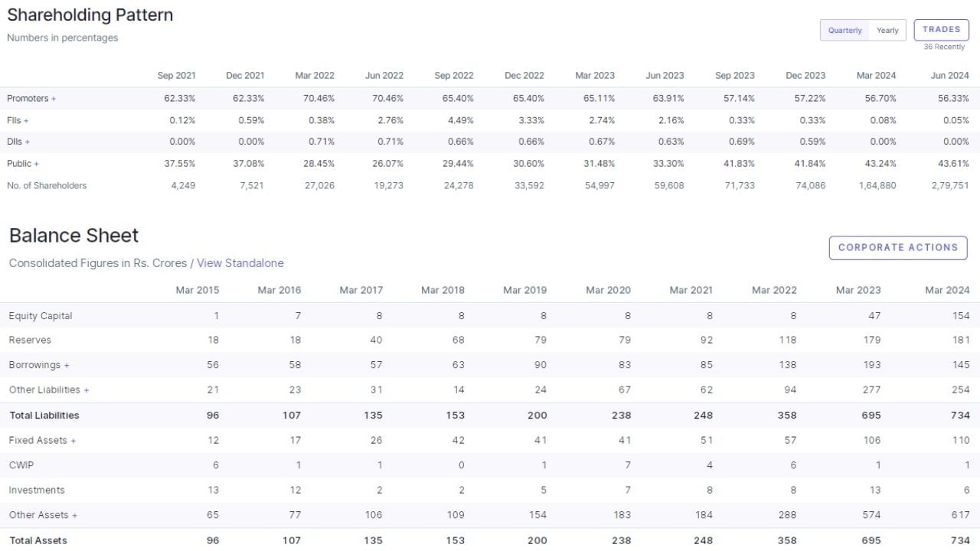Viewport: 980px width, 551px height.
Task: Select the CWIP row label
Action: tap(21, 465)
